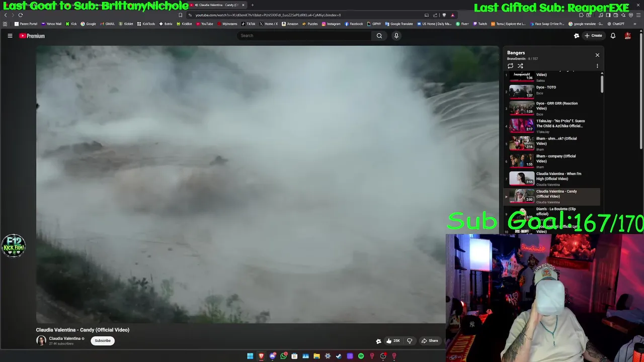The image size is (644, 362).
Task: Open File Explorer from the taskbar
Action: point(316,356)
